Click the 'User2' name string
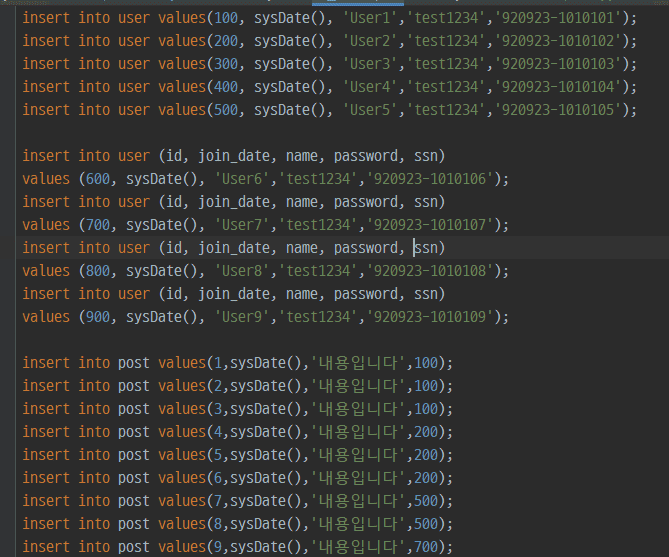 click(x=370, y=41)
